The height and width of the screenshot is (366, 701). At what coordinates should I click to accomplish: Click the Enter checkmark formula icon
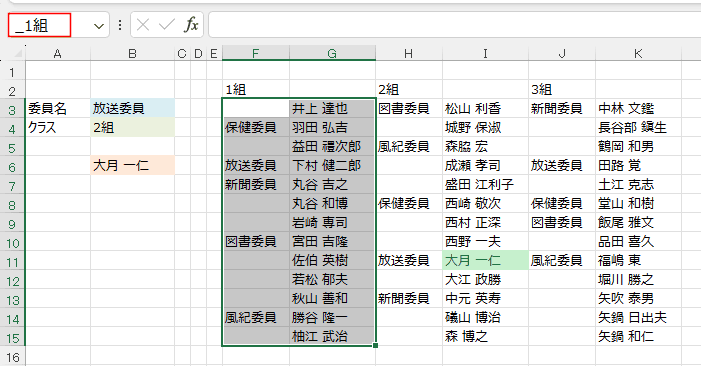coord(167,25)
